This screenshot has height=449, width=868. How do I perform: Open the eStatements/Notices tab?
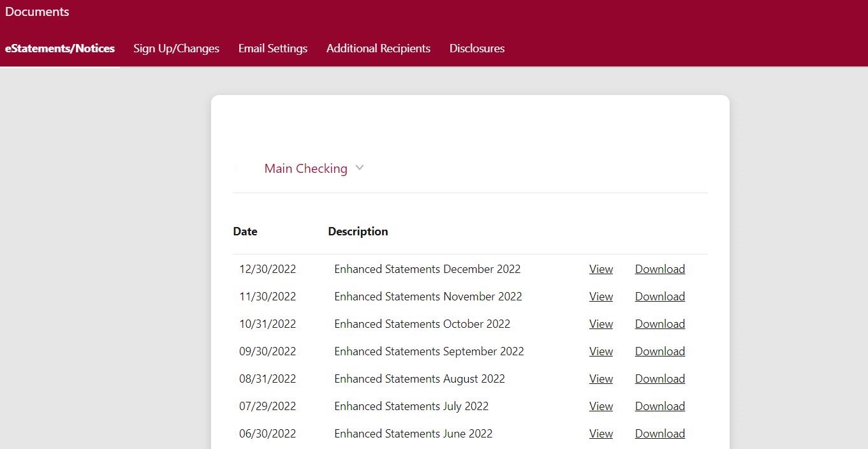click(x=60, y=48)
